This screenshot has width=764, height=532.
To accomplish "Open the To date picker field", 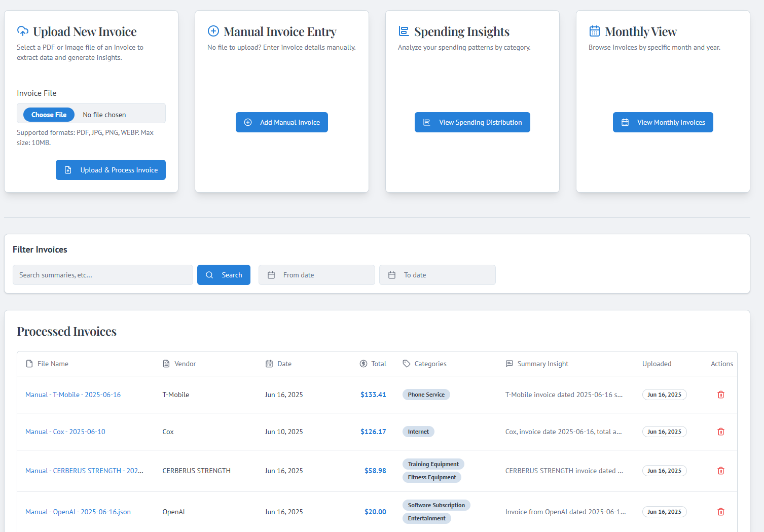I will (x=438, y=275).
